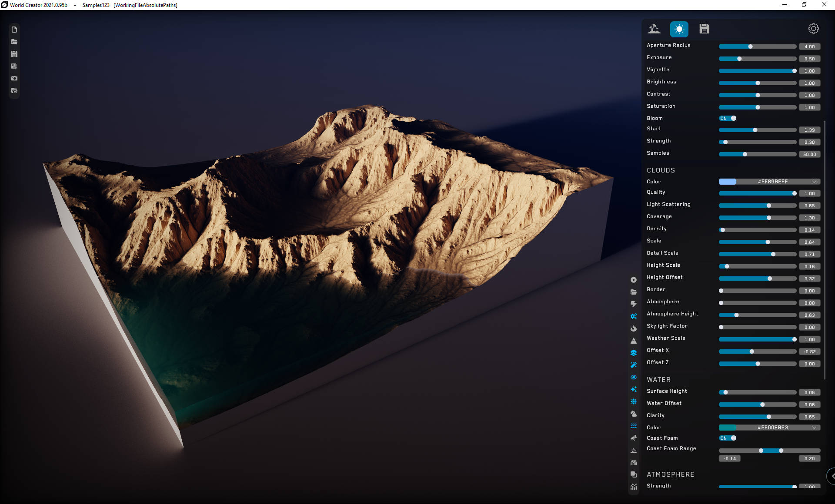Click the Exposure value field 0.50
Screen dimensions: 835x504
tap(809, 59)
